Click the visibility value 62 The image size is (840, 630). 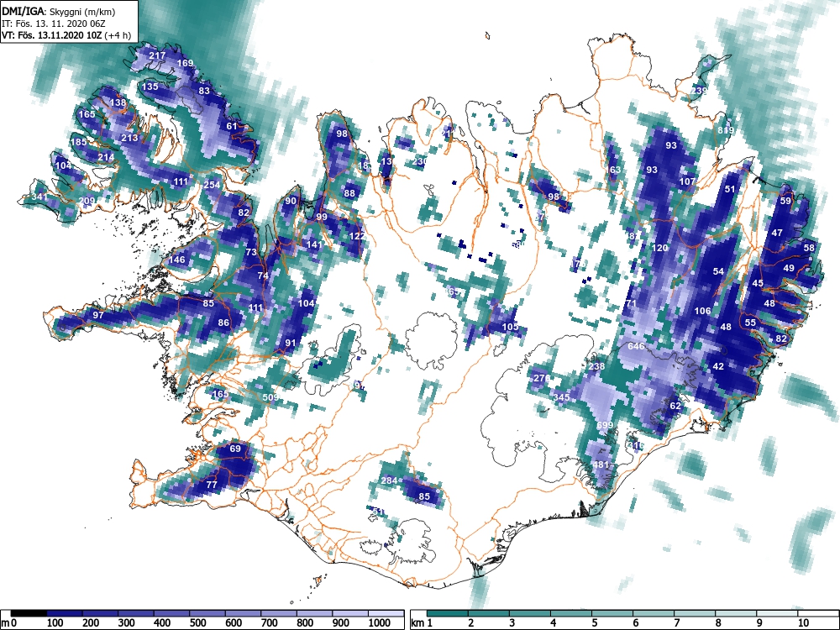click(x=675, y=406)
